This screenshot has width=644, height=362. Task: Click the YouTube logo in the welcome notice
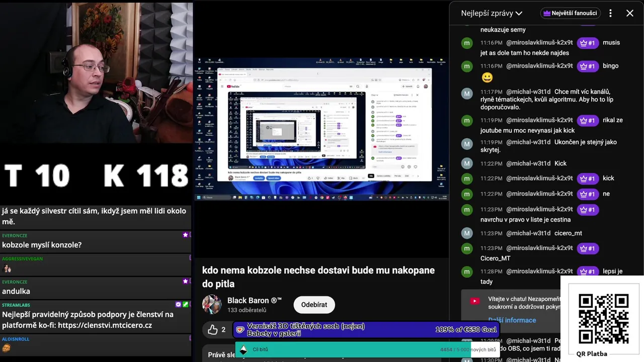pyautogui.click(x=475, y=301)
